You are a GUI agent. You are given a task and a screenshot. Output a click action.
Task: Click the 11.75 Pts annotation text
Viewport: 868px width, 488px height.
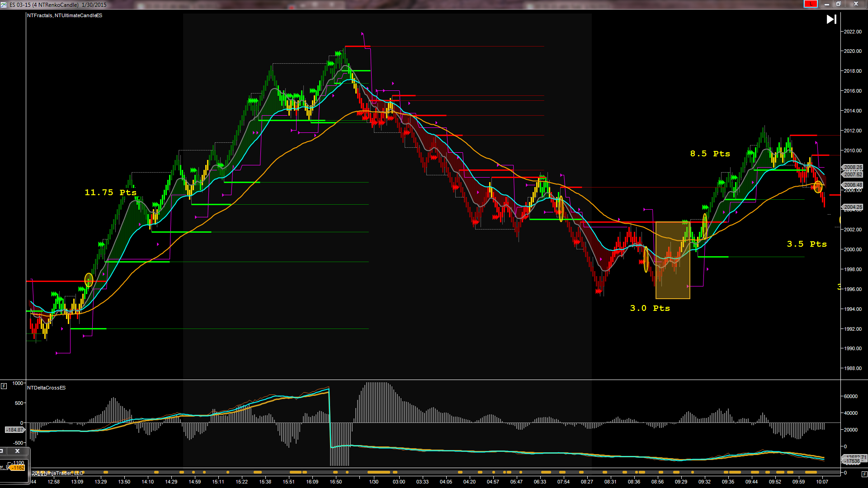[x=111, y=192]
